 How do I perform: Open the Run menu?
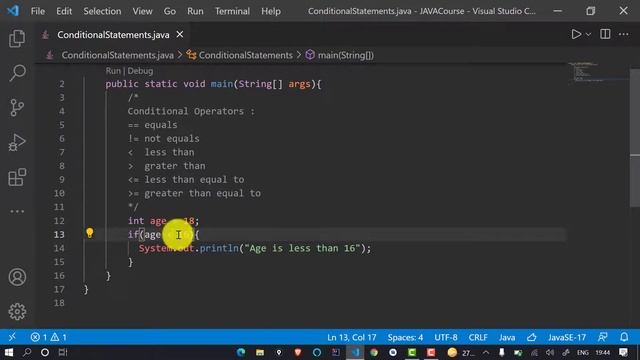[x=195, y=11]
